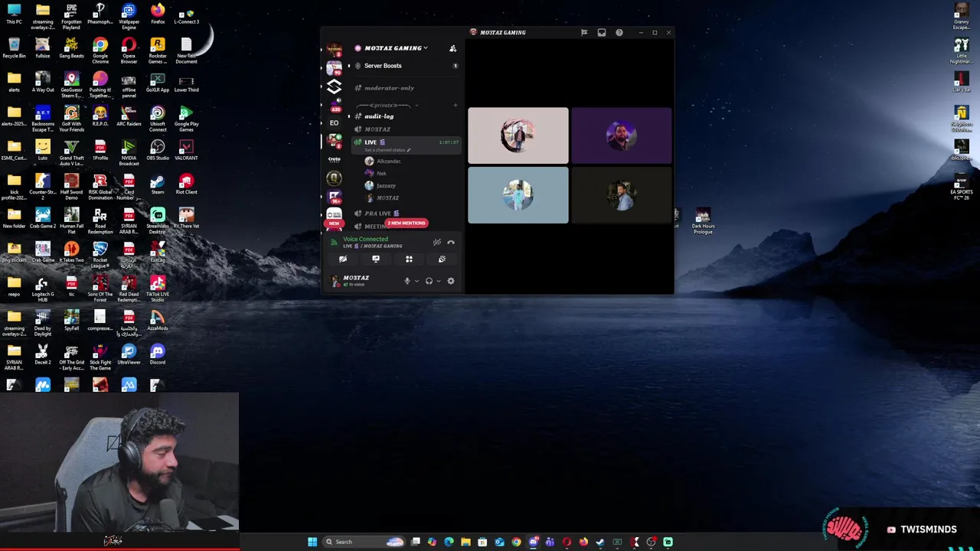The width and height of the screenshot is (980, 551).
Task: Toggle noise suppression icon in voice panel
Action: click(436, 242)
